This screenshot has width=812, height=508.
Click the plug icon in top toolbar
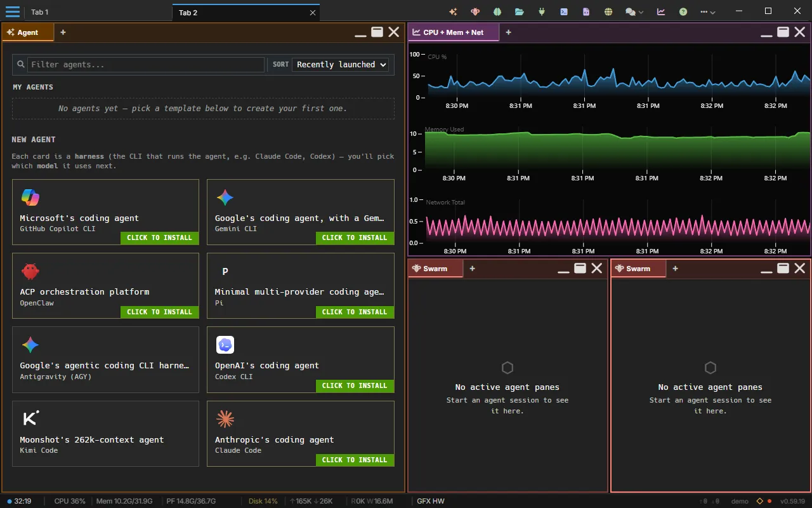click(542, 11)
